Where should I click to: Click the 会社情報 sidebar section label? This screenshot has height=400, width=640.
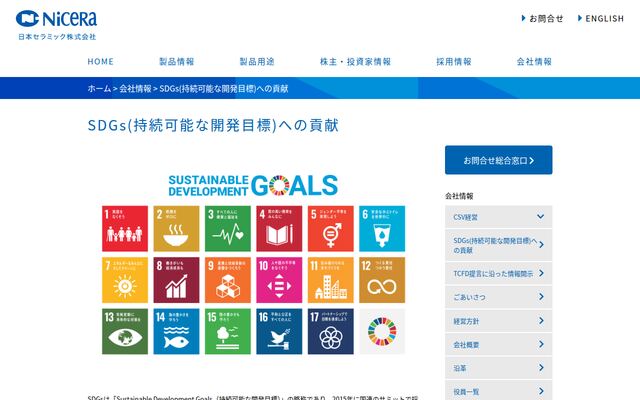pos(459,196)
